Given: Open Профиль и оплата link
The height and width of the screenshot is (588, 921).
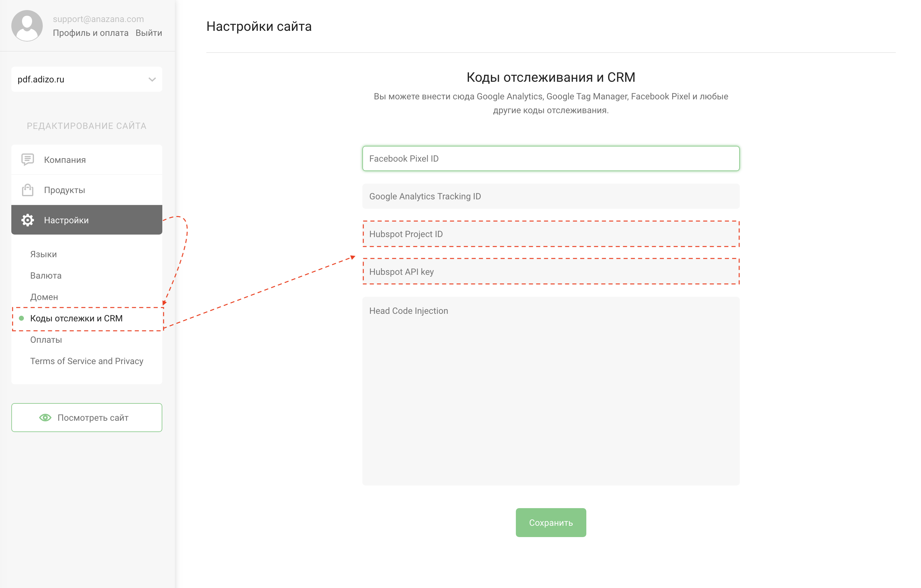Looking at the screenshot, I should [x=91, y=33].
